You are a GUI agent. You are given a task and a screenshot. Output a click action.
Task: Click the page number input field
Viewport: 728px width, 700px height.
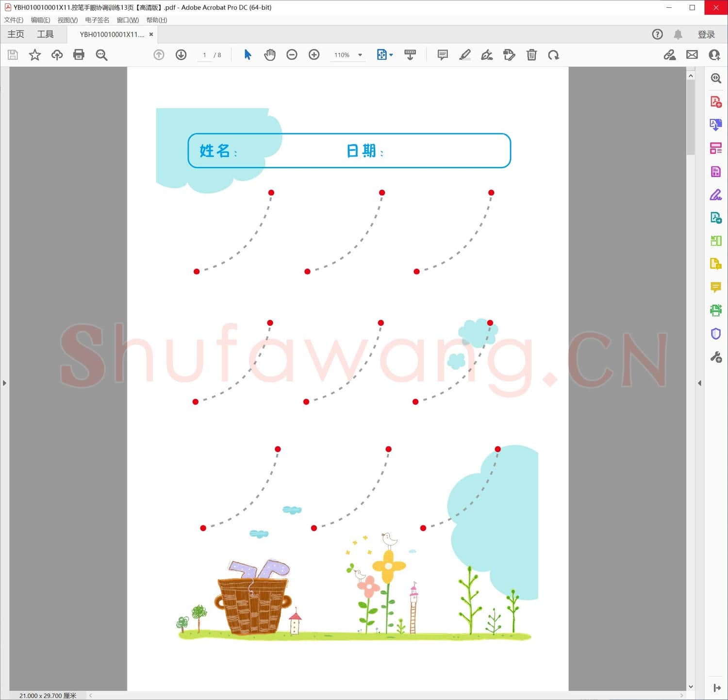[x=204, y=55]
